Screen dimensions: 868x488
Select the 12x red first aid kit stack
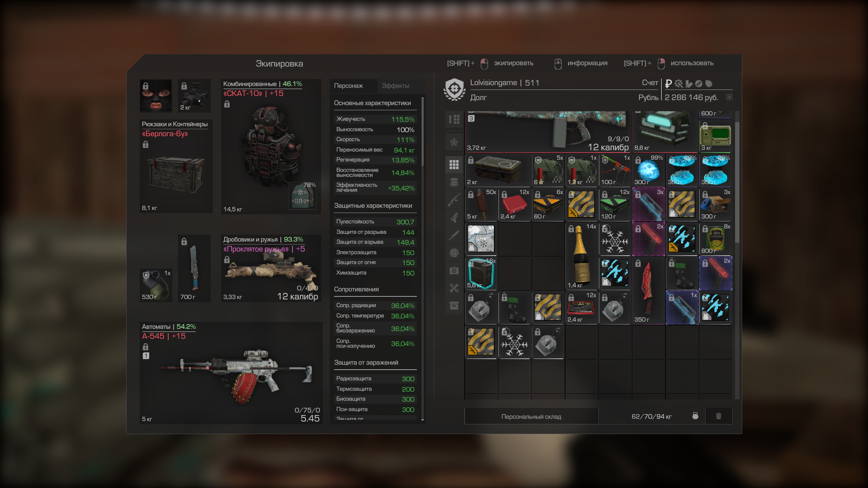(515, 204)
